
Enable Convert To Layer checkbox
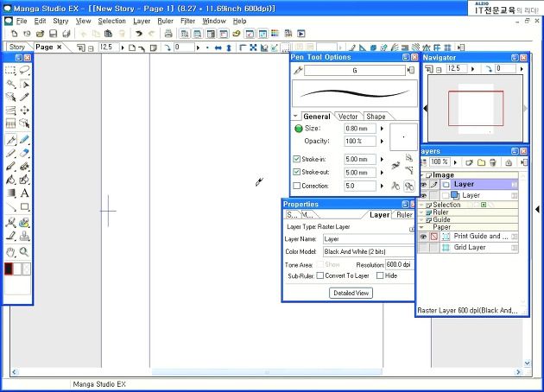click(x=320, y=275)
